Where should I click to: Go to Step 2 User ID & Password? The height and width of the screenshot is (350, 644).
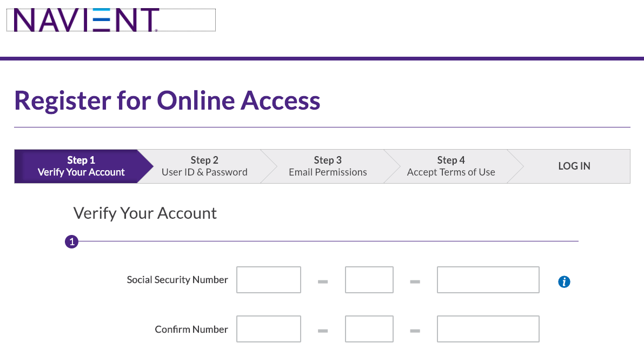204,166
